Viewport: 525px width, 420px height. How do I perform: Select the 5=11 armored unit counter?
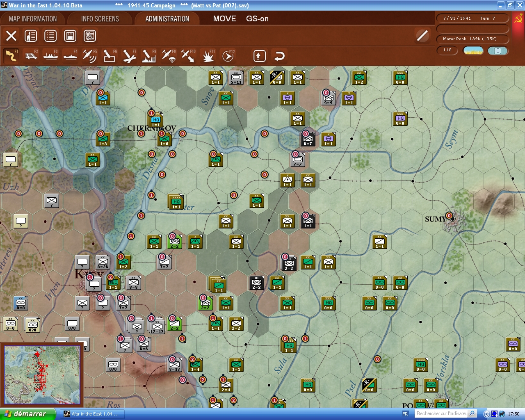click(x=236, y=78)
